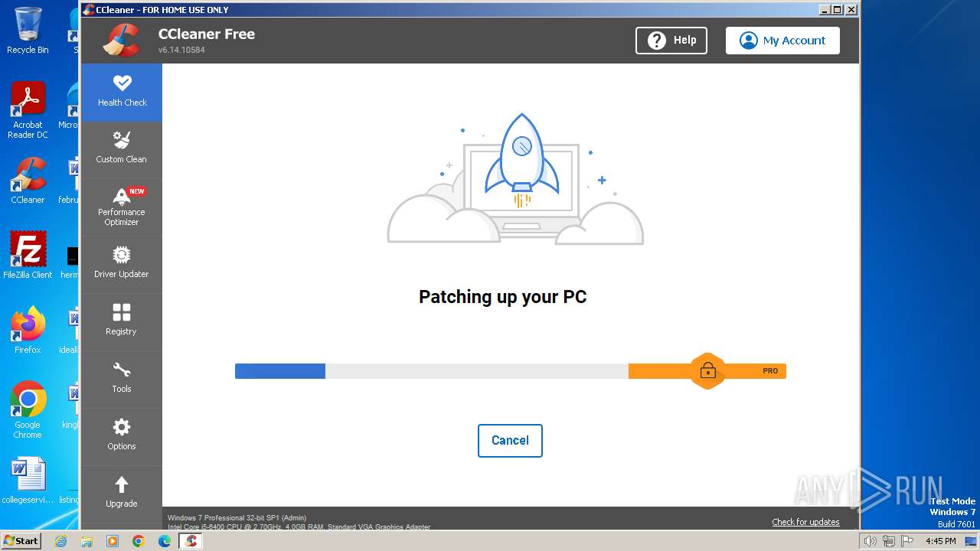Viewport: 980px width, 551px height.
Task: Click the volume speaker tray icon
Action: 870,541
